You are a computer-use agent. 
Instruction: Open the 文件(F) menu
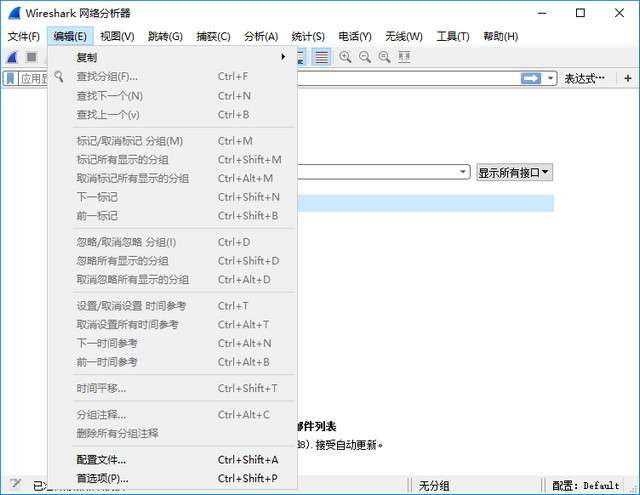24,36
